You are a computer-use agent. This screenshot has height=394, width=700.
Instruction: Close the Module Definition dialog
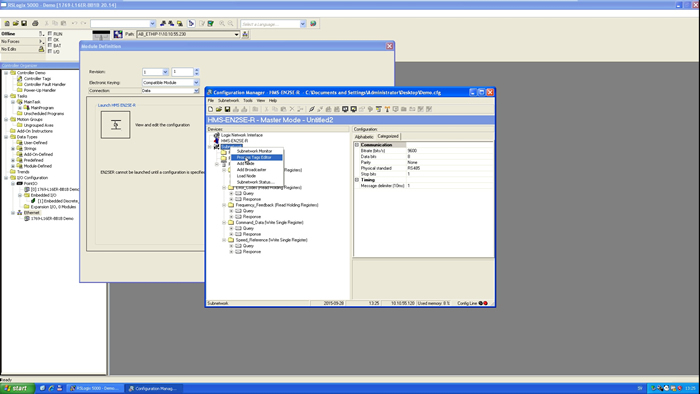tap(389, 46)
